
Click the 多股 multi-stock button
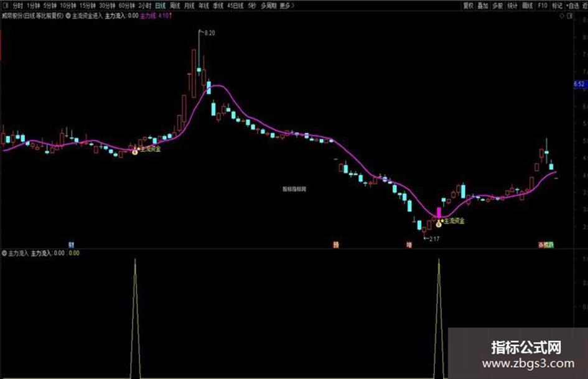[x=497, y=6]
